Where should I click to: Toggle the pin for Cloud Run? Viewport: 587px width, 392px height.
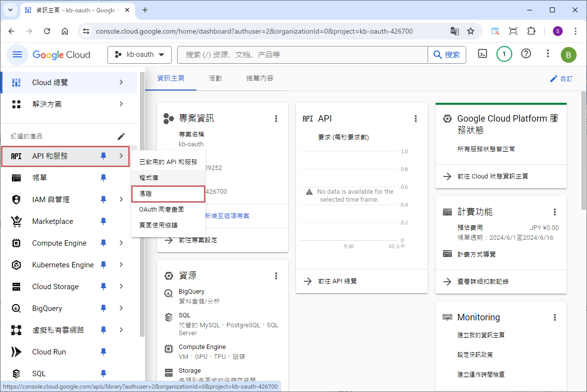click(103, 352)
